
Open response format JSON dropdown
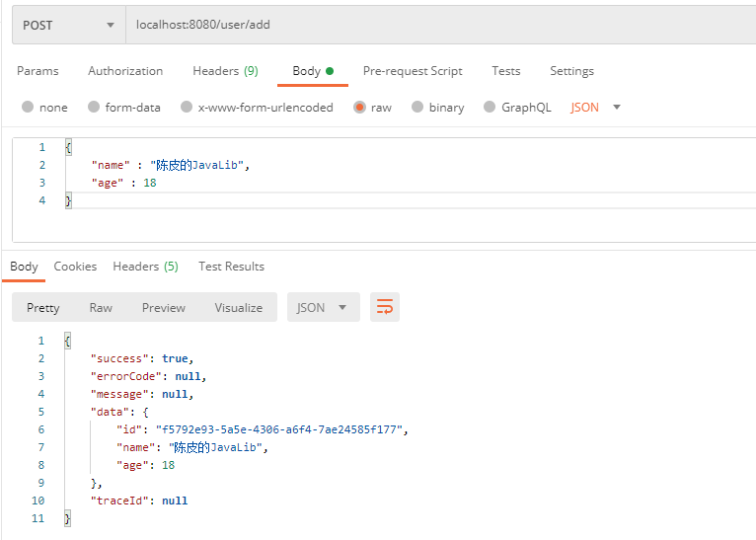322,307
